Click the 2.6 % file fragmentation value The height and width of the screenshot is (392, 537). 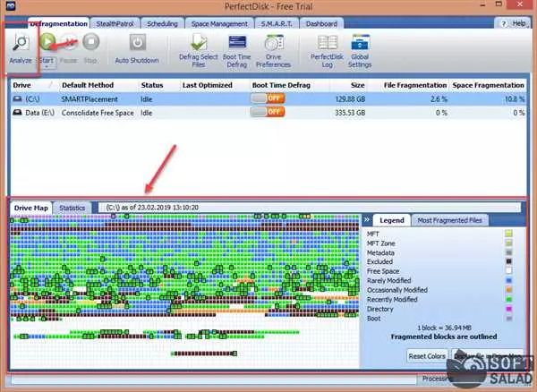tap(439, 99)
